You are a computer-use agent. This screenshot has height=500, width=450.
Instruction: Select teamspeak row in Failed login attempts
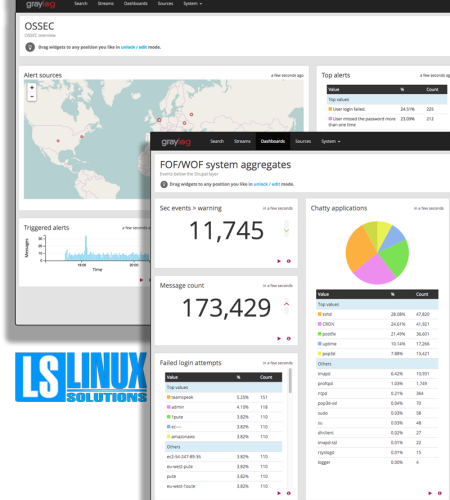tap(223, 397)
